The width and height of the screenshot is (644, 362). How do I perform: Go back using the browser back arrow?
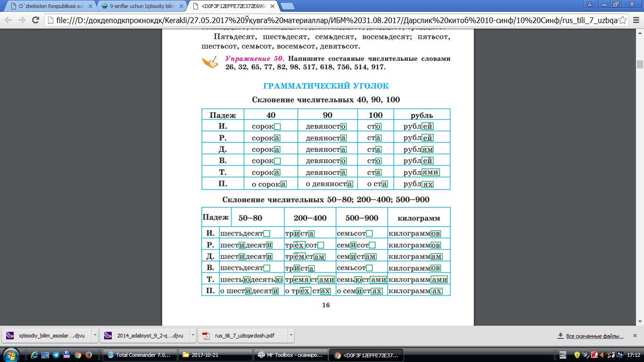tap(8, 20)
